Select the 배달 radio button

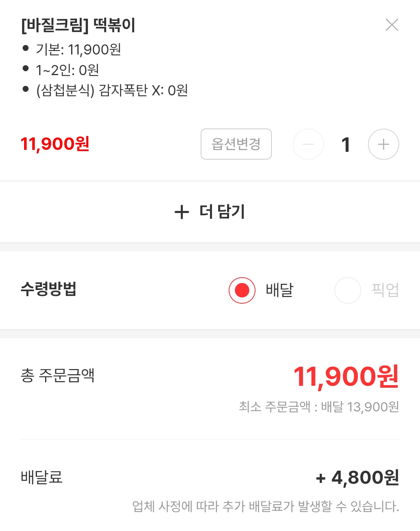click(242, 290)
